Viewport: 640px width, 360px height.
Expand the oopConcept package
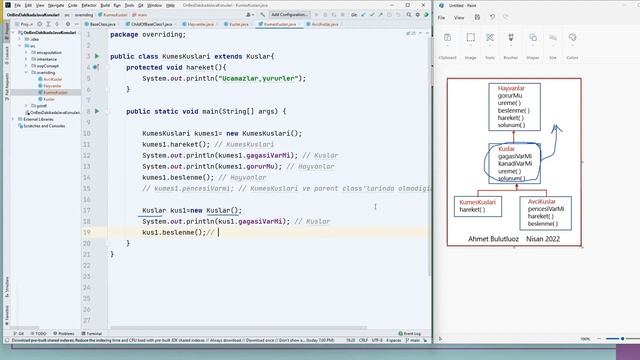27,66
